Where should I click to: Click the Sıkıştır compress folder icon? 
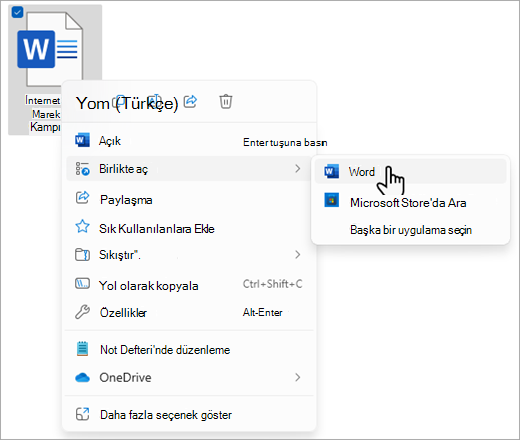[x=82, y=255]
